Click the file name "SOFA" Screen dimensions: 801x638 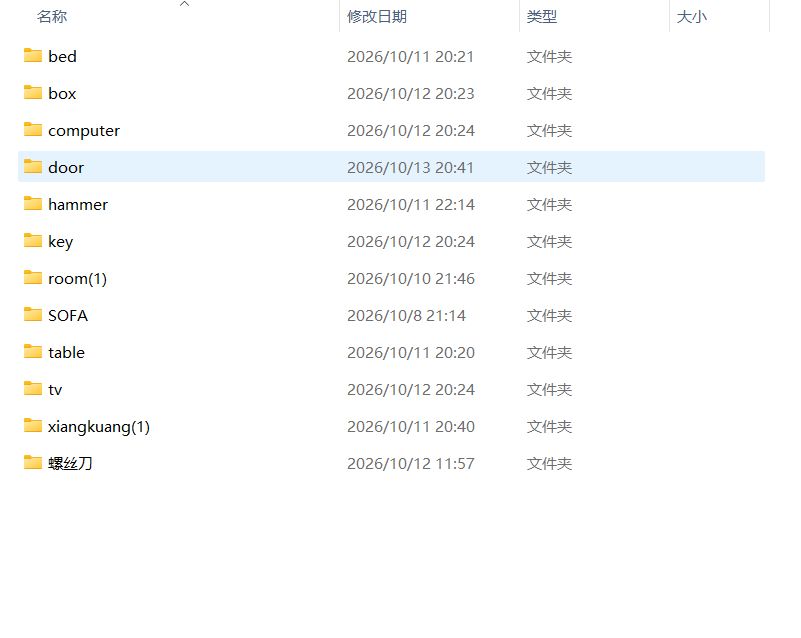click(68, 316)
